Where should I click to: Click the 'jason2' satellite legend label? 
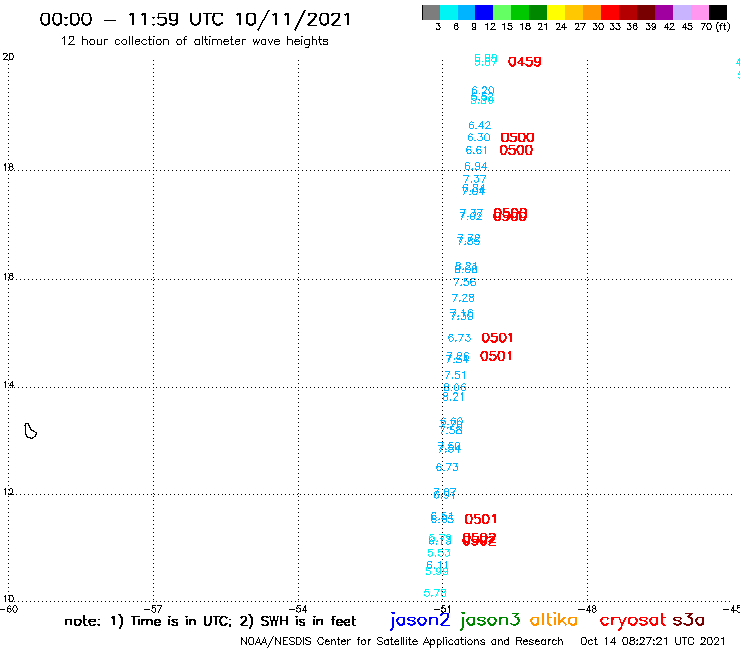click(420, 620)
